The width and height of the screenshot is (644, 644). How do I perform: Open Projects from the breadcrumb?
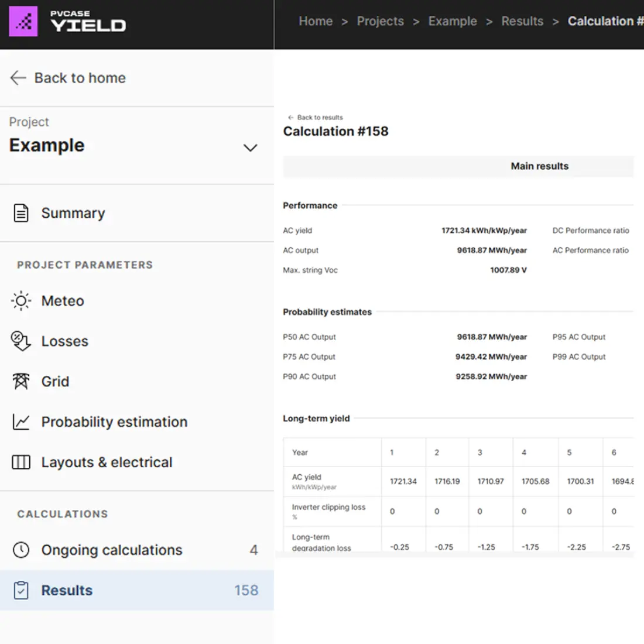(381, 21)
